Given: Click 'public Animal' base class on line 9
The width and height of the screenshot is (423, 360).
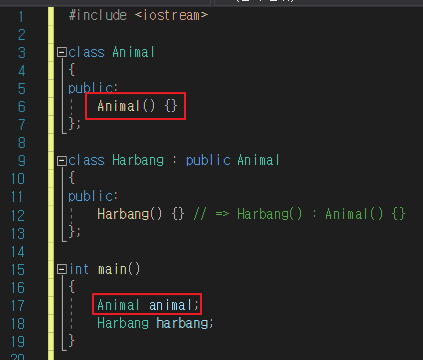Looking at the screenshot, I should tap(232, 161).
